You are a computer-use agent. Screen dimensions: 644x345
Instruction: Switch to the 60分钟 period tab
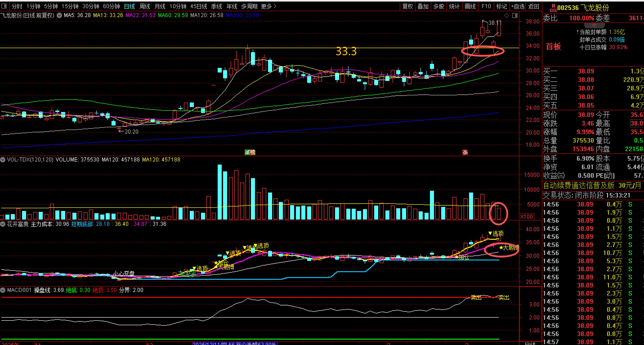tap(111, 6)
